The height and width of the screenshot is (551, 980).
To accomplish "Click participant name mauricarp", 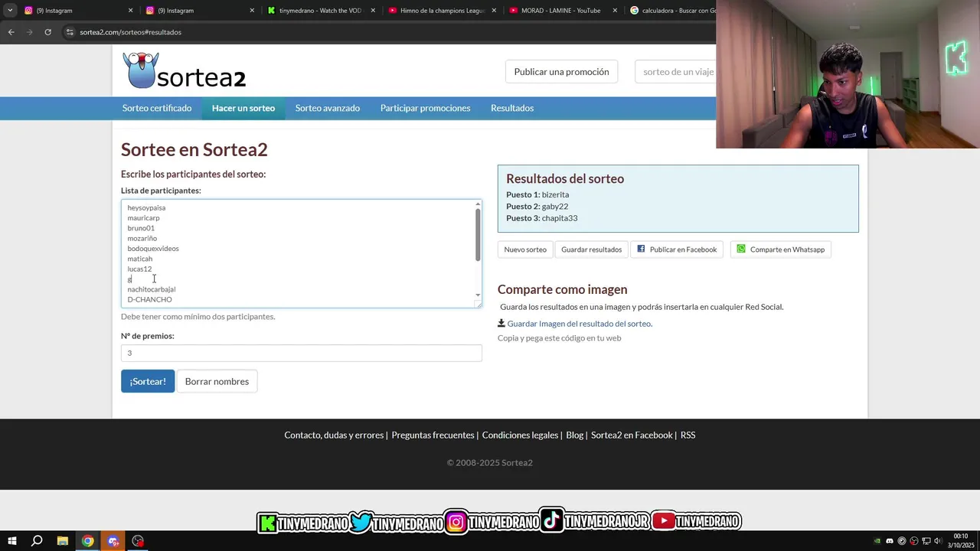I will click(143, 218).
